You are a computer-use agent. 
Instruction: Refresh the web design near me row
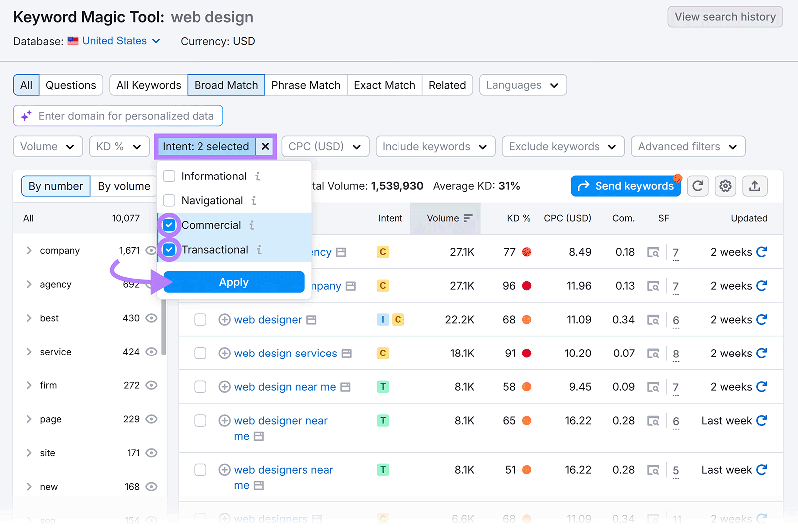tap(761, 387)
